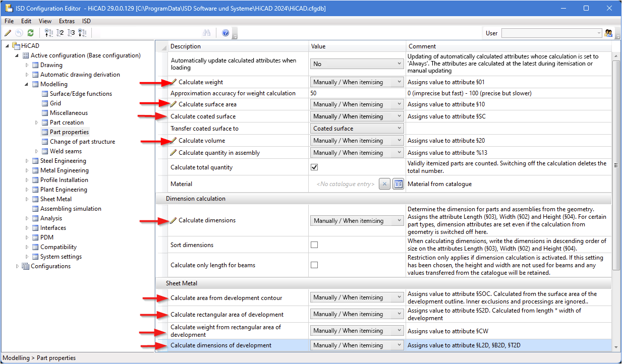
Task: Open Calculate rectangular area of development dropdown
Action: coord(357,314)
